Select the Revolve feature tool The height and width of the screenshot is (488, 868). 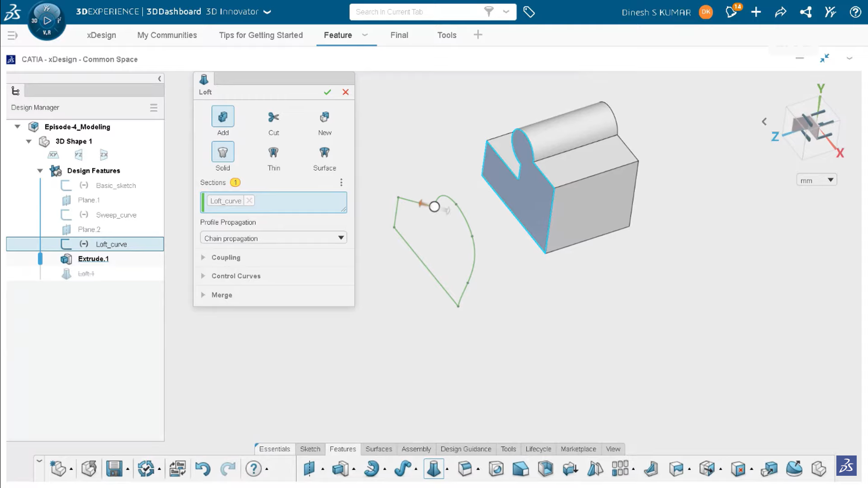point(372,469)
